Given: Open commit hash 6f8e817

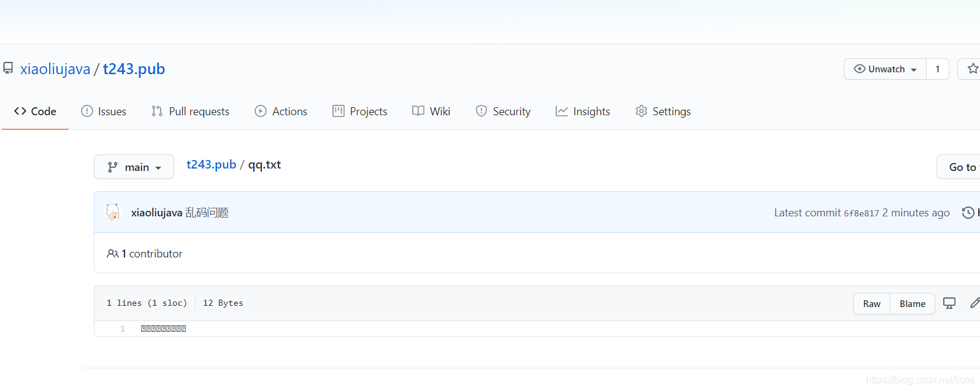Looking at the screenshot, I should click(x=861, y=213).
